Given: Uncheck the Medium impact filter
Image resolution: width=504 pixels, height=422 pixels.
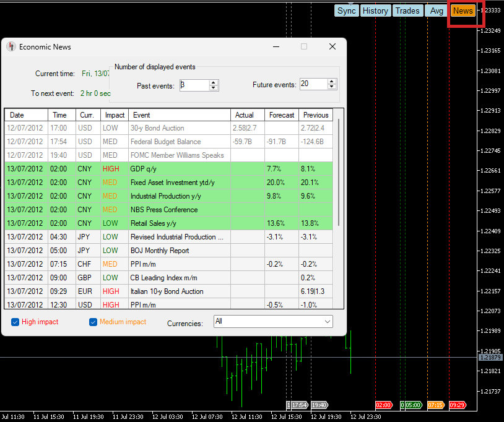Looking at the screenshot, I should click(x=93, y=322).
